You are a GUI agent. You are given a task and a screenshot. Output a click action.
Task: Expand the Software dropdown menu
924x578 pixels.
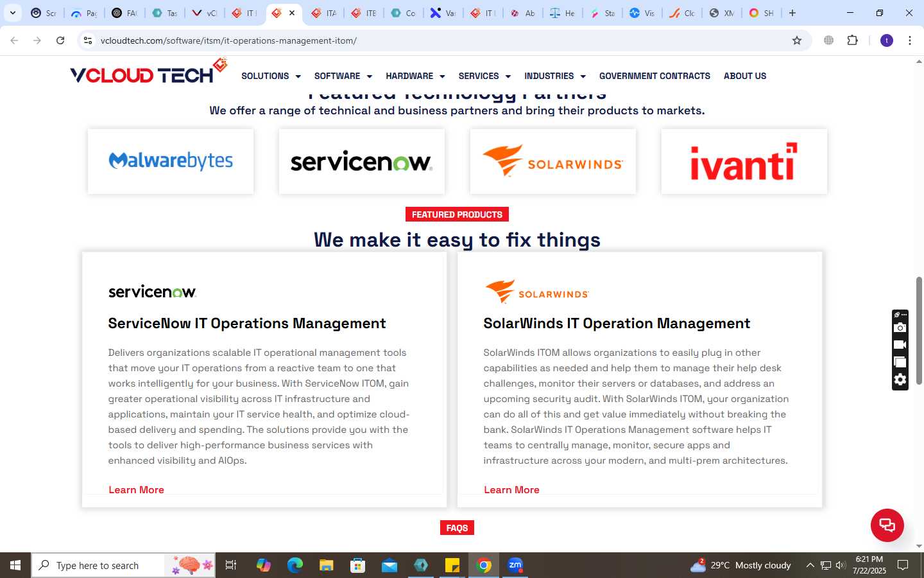coord(343,76)
